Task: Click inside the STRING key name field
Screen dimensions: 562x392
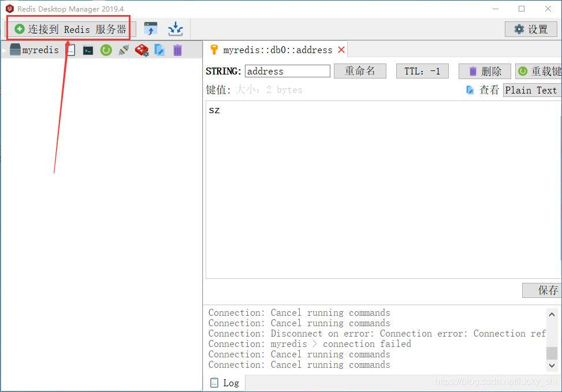Action: tap(287, 70)
